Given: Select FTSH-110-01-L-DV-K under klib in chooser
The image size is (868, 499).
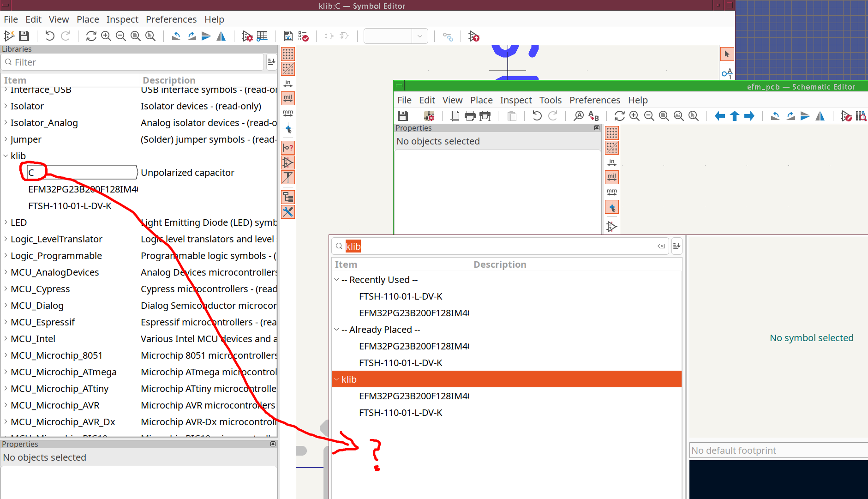Looking at the screenshot, I should point(401,413).
